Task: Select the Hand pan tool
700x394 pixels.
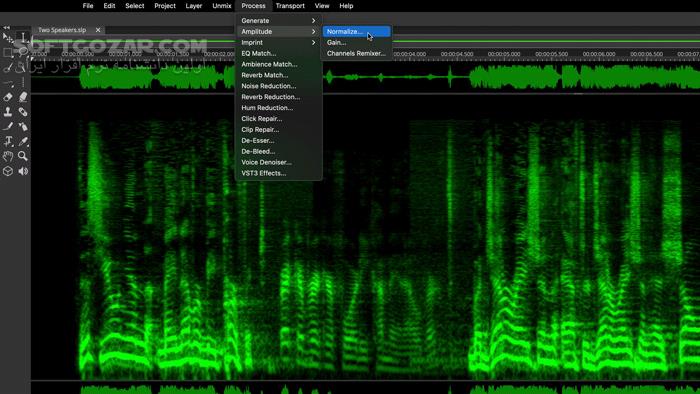Action: 8,156
